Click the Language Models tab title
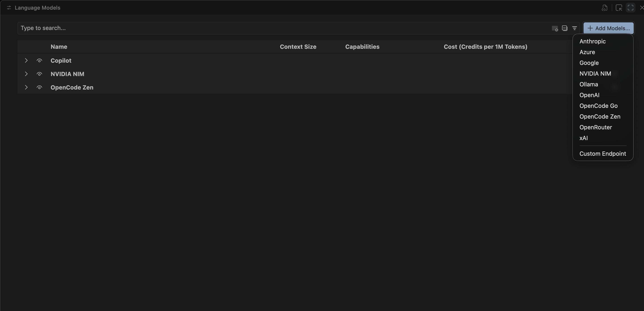The width and height of the screenshot is (644, 311). tap(37, 8)
